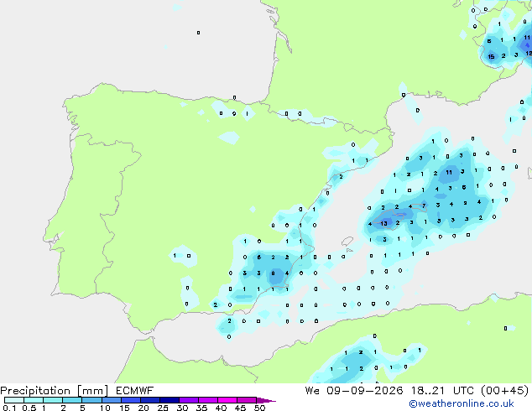Image resolution: width=532 pixels, height=411 pixels.
Task: Click the 11 mm value east of Balearics
Action: click(x=449, y=172)
